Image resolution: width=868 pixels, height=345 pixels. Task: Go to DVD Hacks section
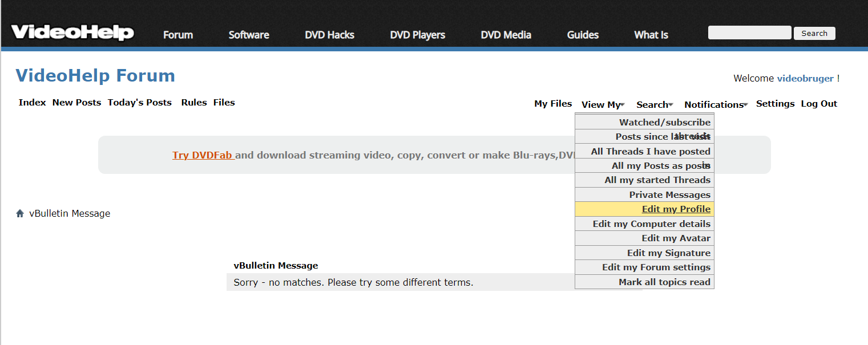329,35
